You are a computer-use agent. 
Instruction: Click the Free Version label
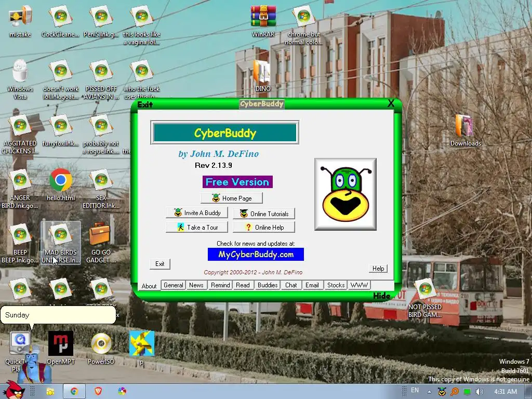(x=237, y=182)
